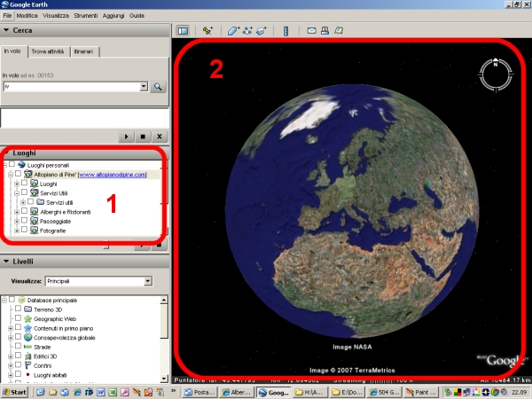Viewport: 532px width, 399px height.
Task: Click the Confini flag icon
Action: pos(27,365)
